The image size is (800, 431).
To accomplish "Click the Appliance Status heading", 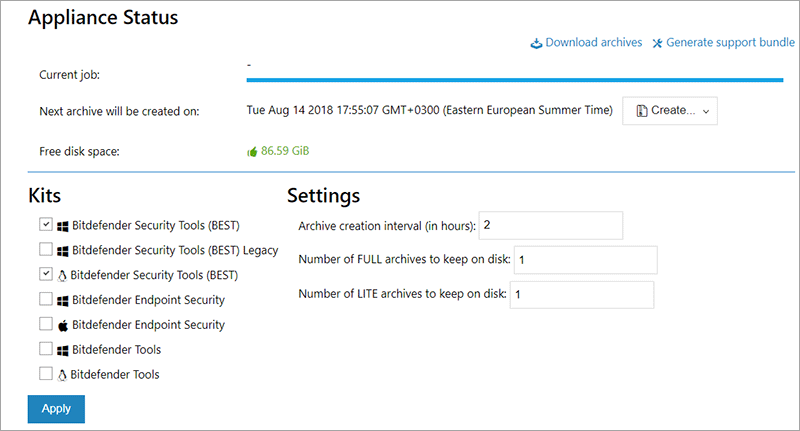I will [103, 18].
